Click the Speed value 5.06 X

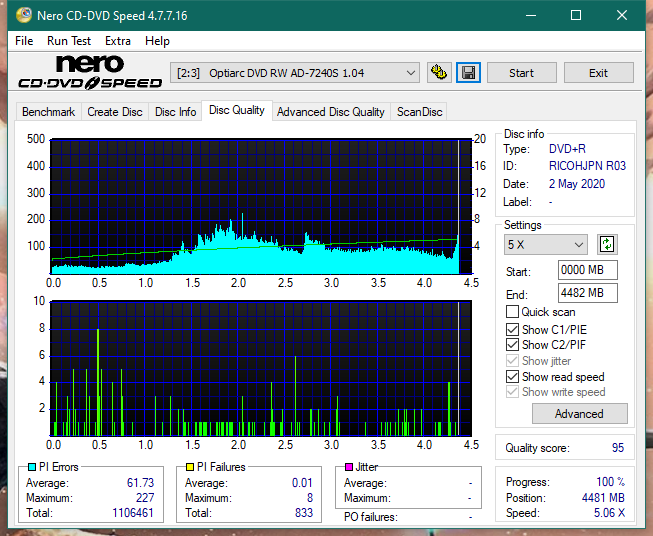pos(609,512)
